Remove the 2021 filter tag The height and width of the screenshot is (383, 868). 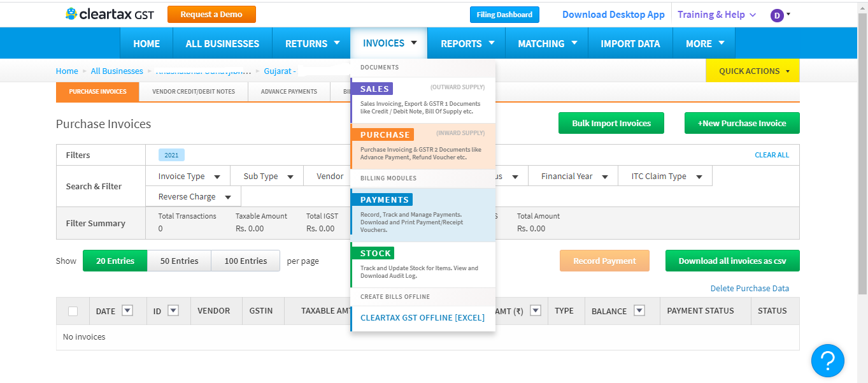click(x=171, y=155)
